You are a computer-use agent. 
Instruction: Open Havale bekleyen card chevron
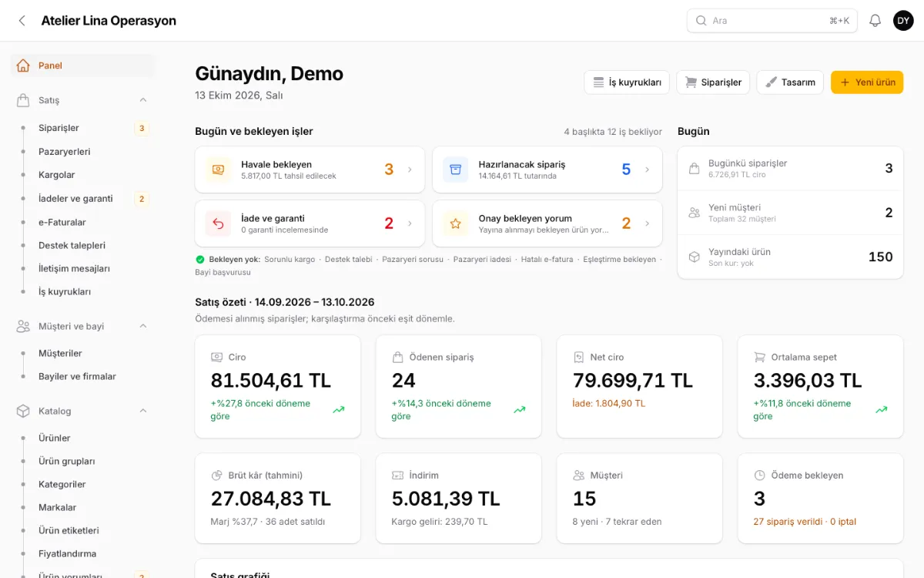tap(410, 170)
